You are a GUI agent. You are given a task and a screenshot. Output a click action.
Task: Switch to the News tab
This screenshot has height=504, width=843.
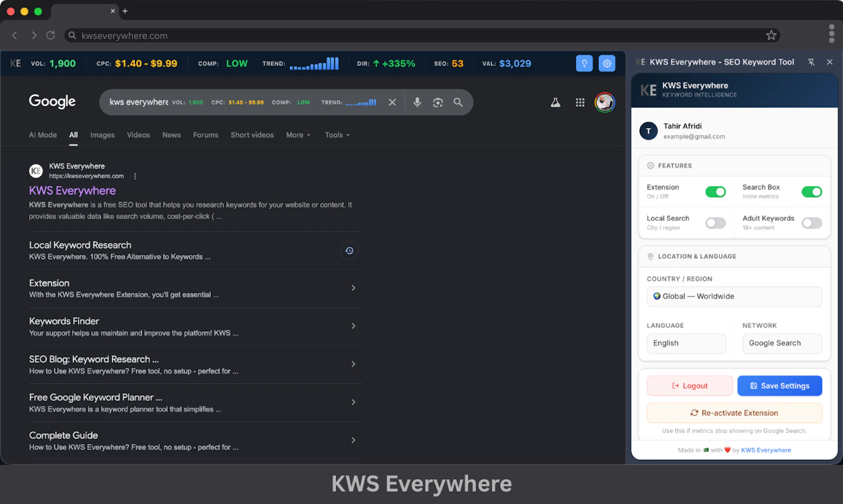click(x=171, y=135)
